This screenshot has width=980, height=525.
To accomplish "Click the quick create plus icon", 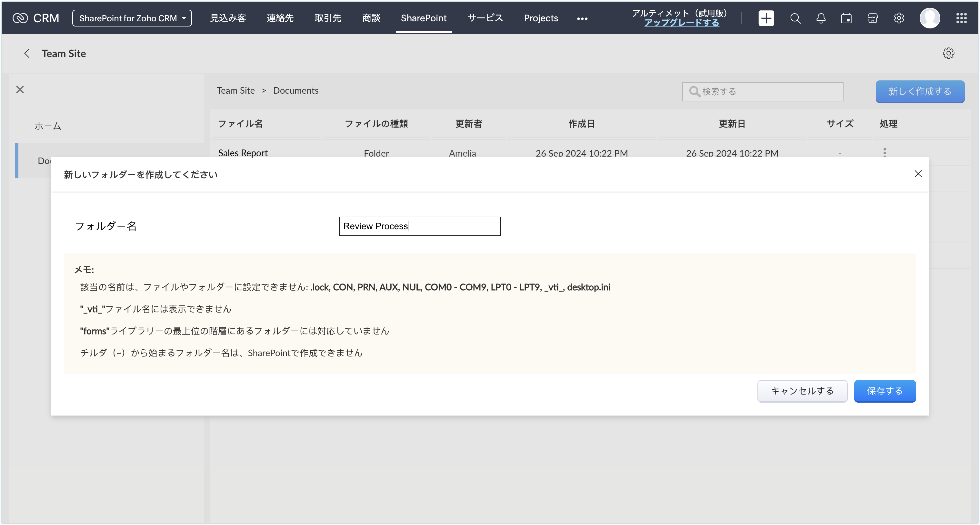I will click(x=766, y=18).
